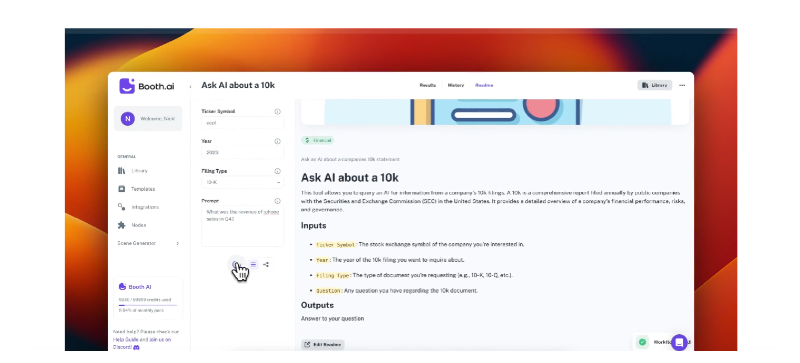Click the list icon below prompt box

253,264
